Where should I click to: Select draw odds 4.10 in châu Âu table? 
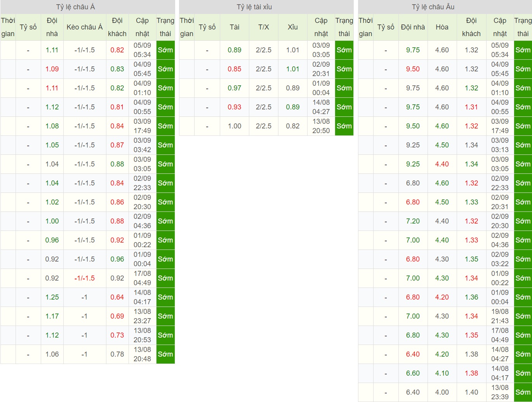click(442, 373)
